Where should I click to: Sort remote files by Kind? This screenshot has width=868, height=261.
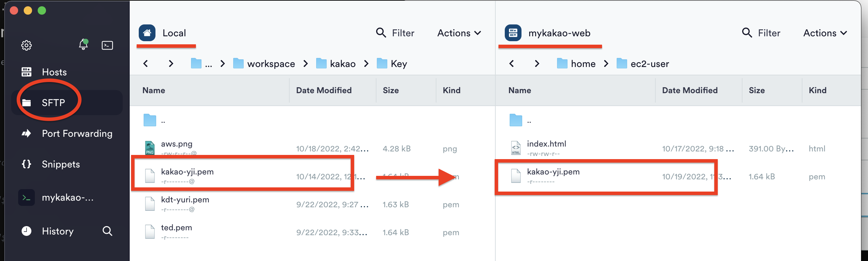(817, 90)
